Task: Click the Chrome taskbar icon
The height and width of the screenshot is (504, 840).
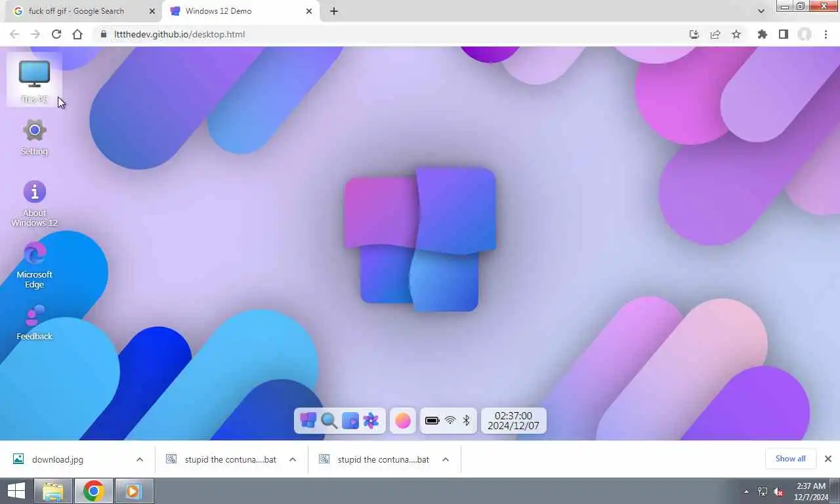Action: click(x=93, y=491)
